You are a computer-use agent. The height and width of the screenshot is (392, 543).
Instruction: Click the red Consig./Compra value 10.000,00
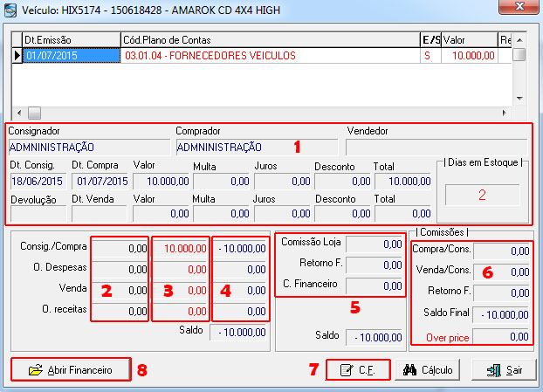[181, 248]
